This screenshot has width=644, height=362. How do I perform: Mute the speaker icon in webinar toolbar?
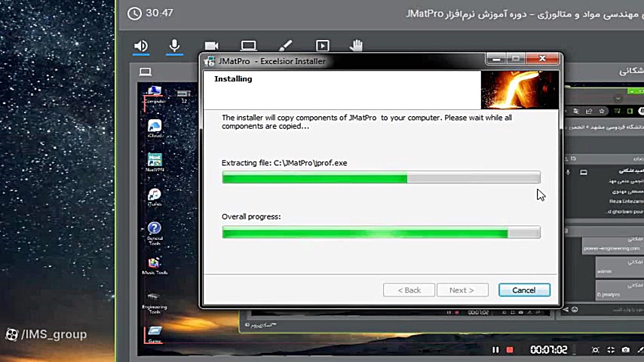point(141,45)
